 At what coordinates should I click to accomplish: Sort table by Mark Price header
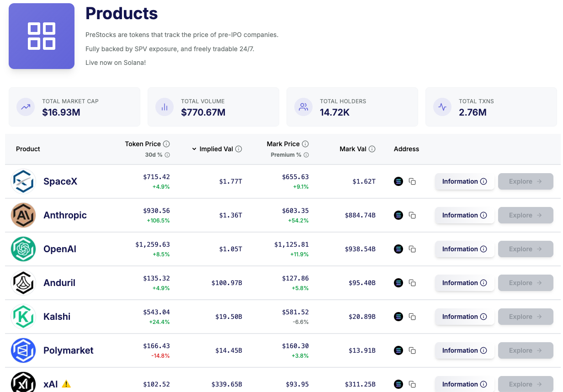[x=283, y=144]
